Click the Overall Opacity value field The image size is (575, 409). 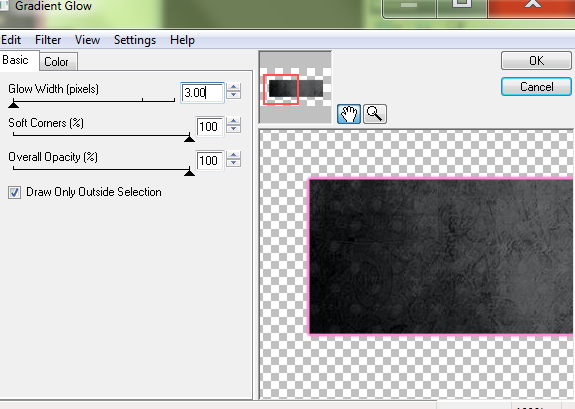(209, 161)
